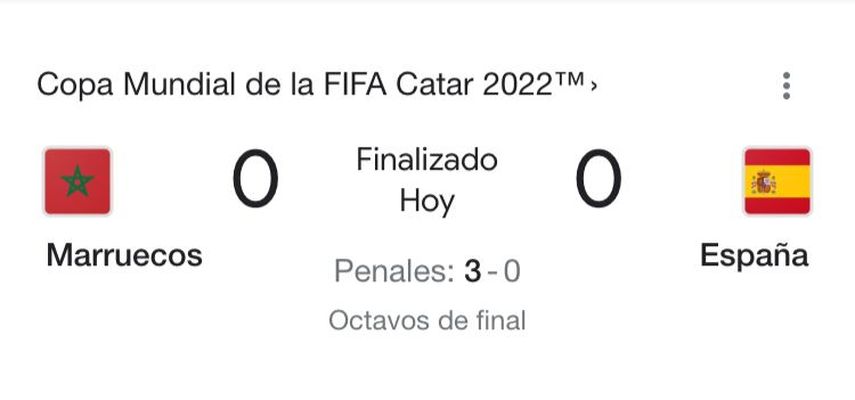Click the penalty score 0 after the dash
The height and width of the screenshot is (400, 855).
click(x=511, y=271)
